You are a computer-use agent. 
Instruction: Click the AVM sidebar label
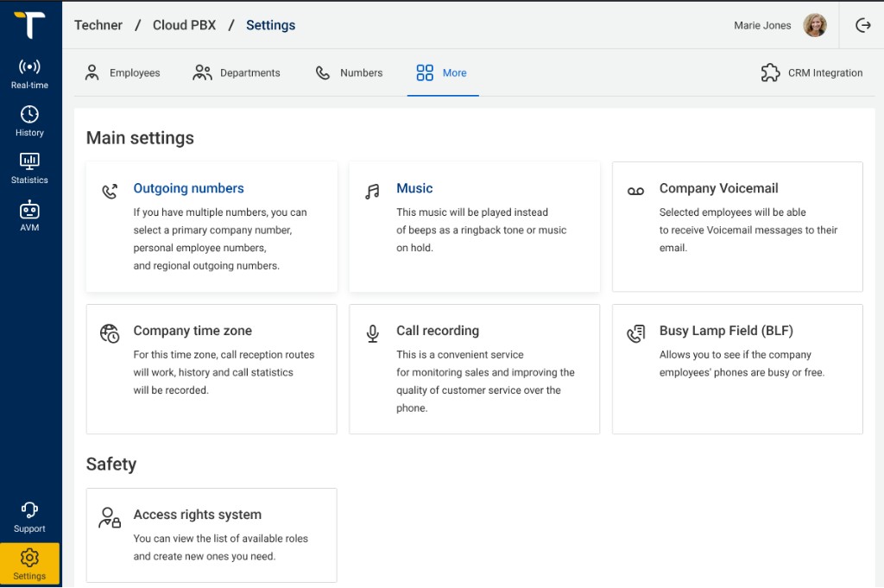coord(29,227)
